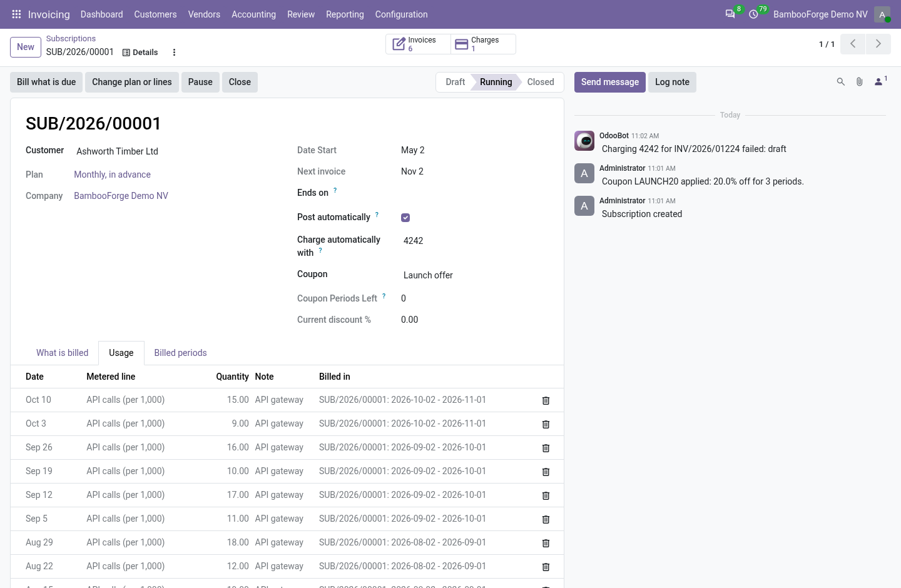Image resolution: width=901 pixels, height=588 pixels.
Task: Switch to the Billed periods tab
Action: pos(180,353)
